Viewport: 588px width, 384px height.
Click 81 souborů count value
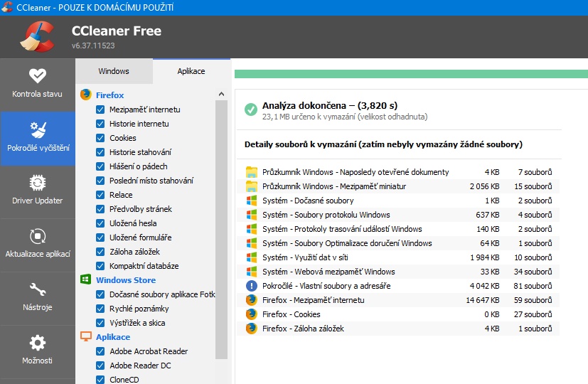coord(533,286)
